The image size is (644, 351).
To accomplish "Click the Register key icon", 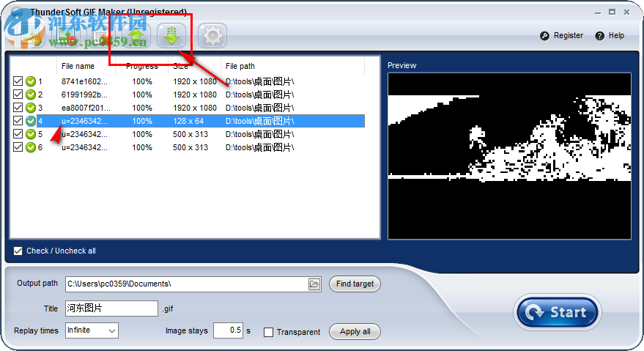I will 544,36.
